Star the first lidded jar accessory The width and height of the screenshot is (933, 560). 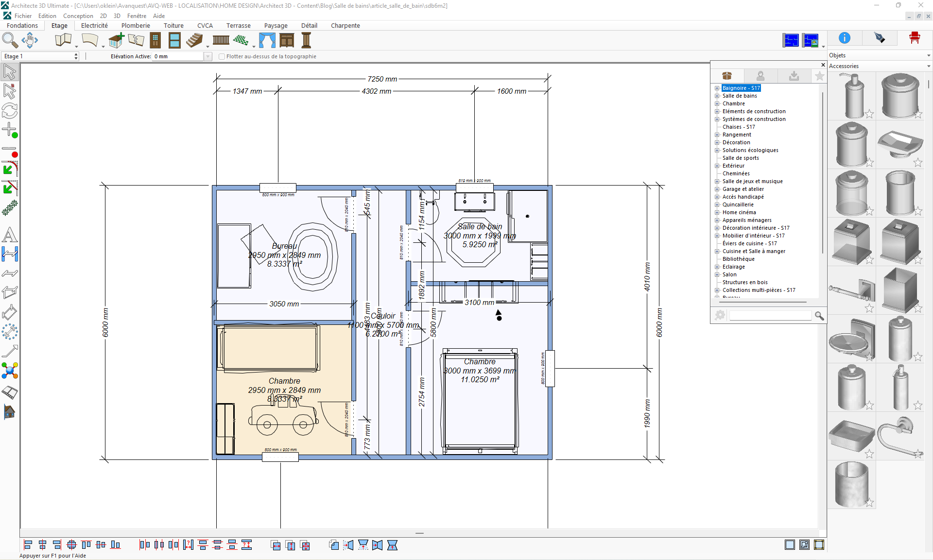918,114
